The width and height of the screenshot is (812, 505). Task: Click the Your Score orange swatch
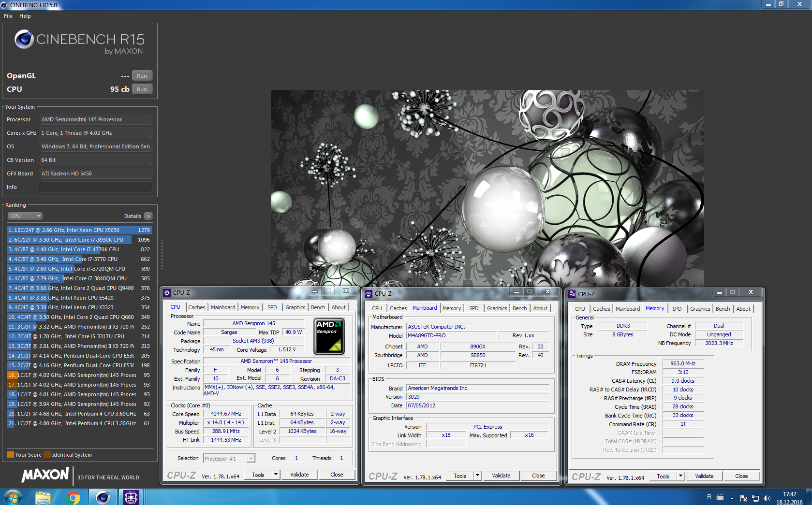click(x=10, y=455)
